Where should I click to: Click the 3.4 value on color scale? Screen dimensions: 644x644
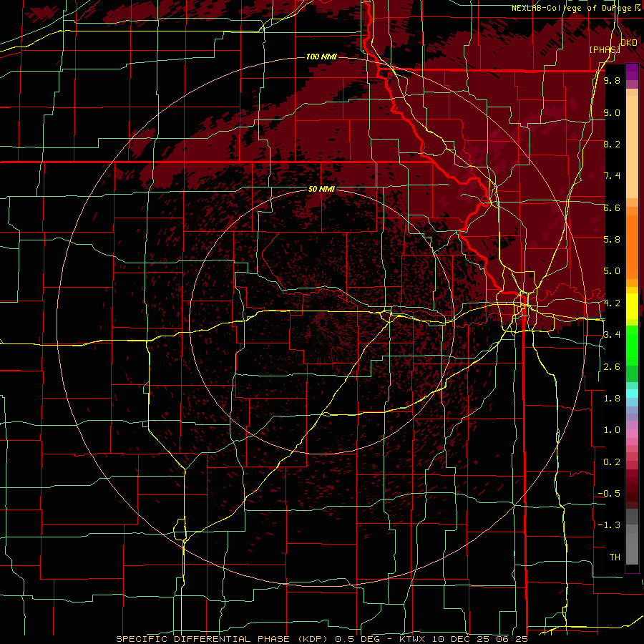tap(612, 335)
